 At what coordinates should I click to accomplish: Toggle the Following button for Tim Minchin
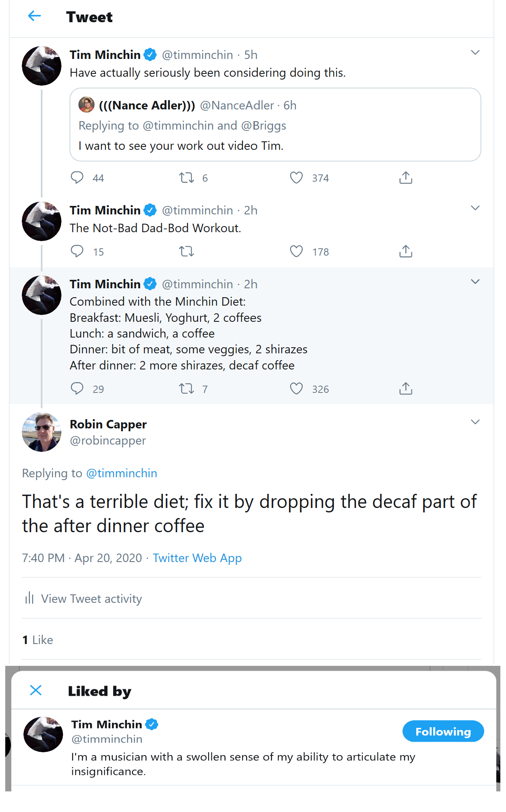click(x=443, y=731)
